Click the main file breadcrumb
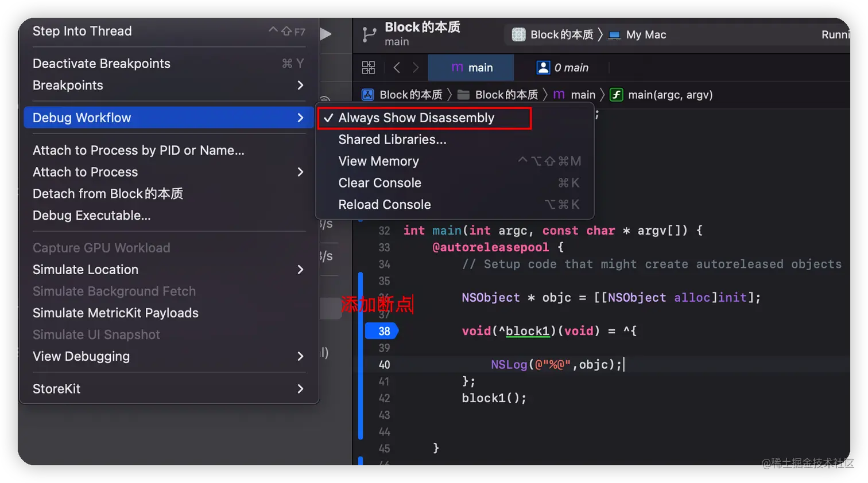 (574, 95)
